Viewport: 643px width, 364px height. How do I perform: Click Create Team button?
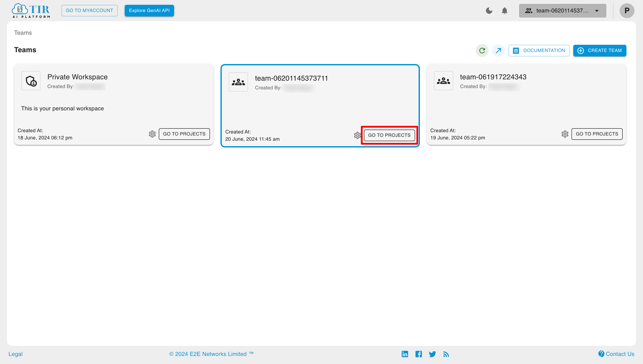tap(599, 50)
